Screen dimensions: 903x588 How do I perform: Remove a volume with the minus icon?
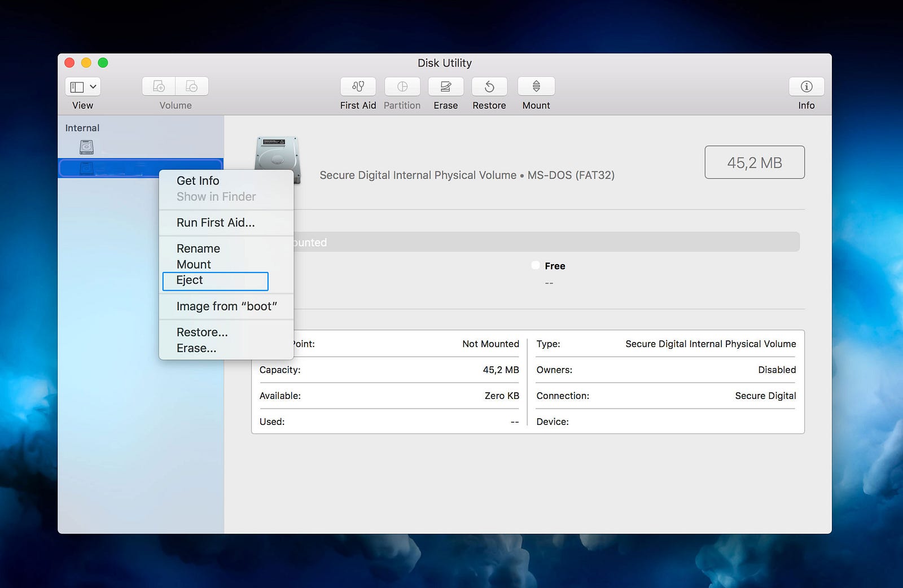pos(192,86)
